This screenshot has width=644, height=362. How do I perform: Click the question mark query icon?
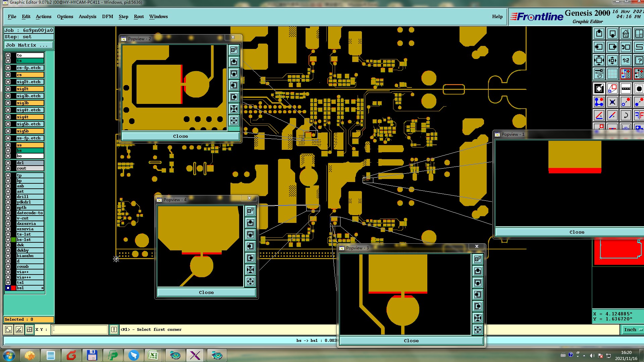coord(639,61)
